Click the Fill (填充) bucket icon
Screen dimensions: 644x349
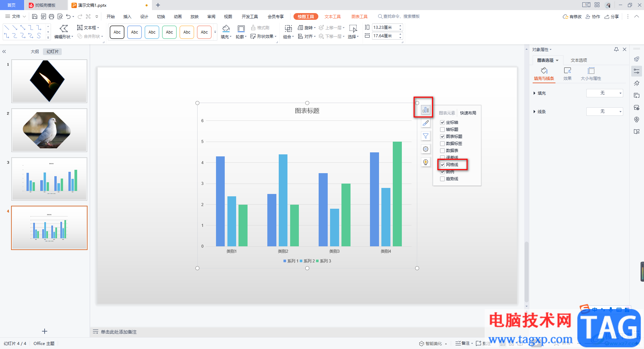[226, 29]
